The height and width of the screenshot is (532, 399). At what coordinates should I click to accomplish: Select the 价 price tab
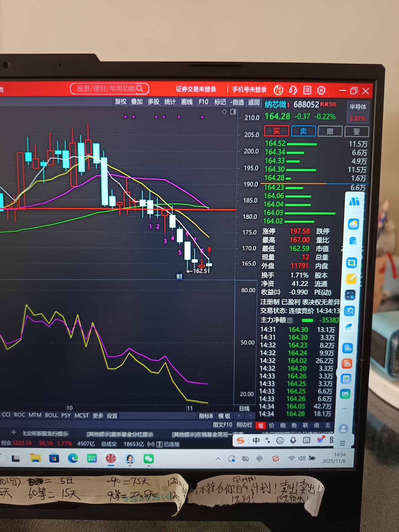(272, 425)
